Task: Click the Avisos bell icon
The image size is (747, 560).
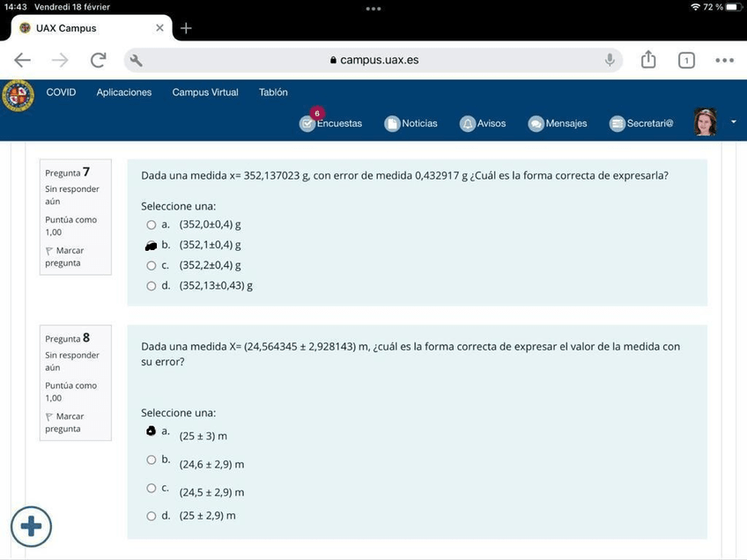Action: point(469,124)
